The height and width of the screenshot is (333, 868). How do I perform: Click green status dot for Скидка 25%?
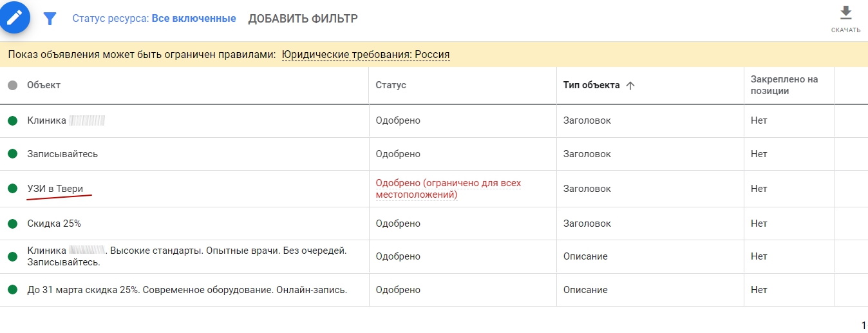pyautogui.click(x=12, y=224)
